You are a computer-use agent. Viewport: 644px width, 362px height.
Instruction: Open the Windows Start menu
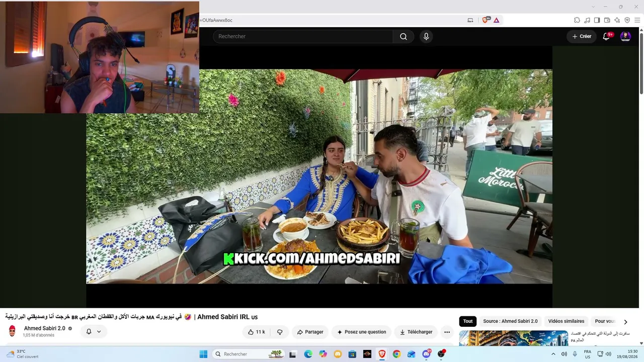[203, 354]
